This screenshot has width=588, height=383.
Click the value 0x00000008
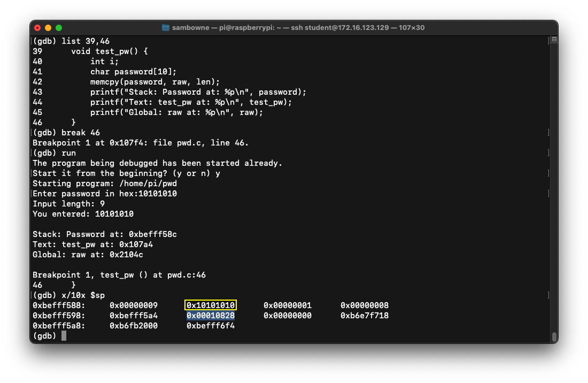pos(365,305)
